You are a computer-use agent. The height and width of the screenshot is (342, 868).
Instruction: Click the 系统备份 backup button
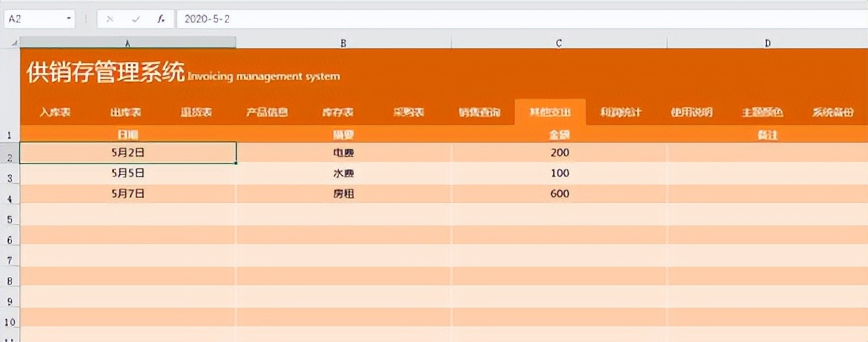[x=832, y=113]
